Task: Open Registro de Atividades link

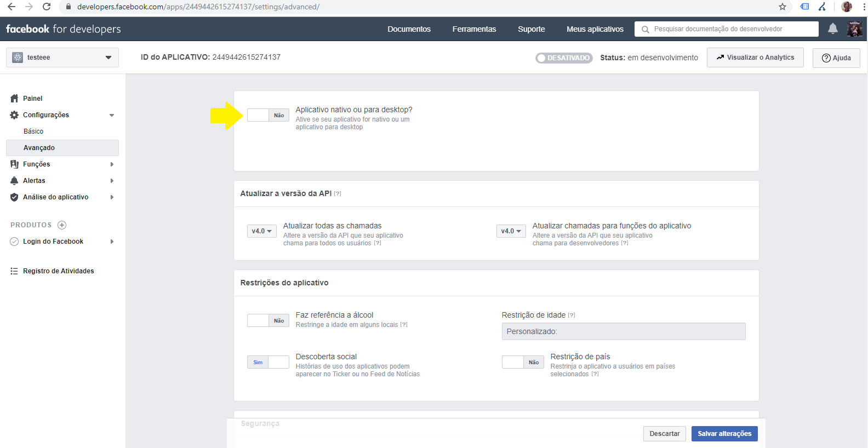Action: (59, 271)
